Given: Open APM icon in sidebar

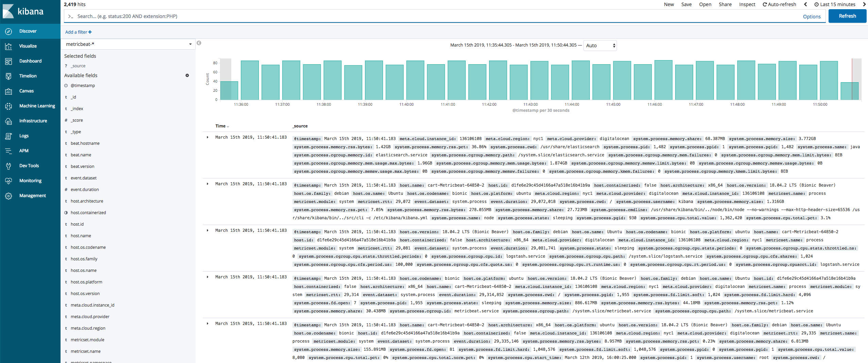Looking at the screenshot, I should click(9, 151).
